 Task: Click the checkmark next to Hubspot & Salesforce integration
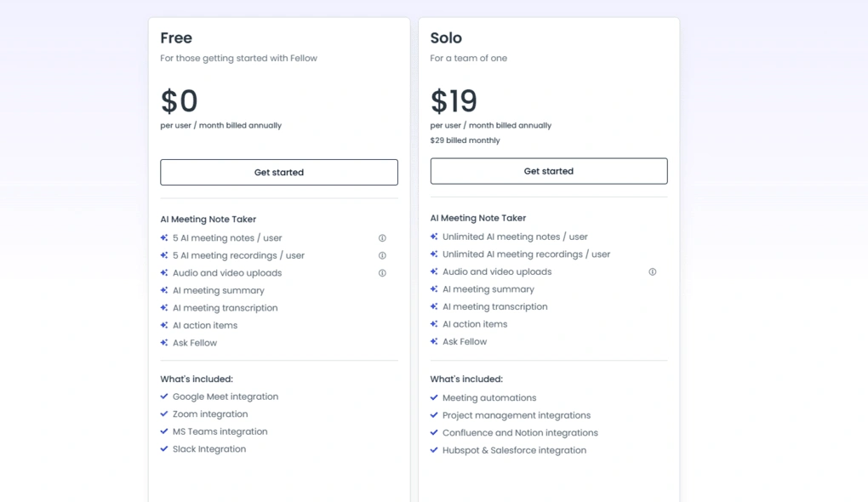(434, 450)
